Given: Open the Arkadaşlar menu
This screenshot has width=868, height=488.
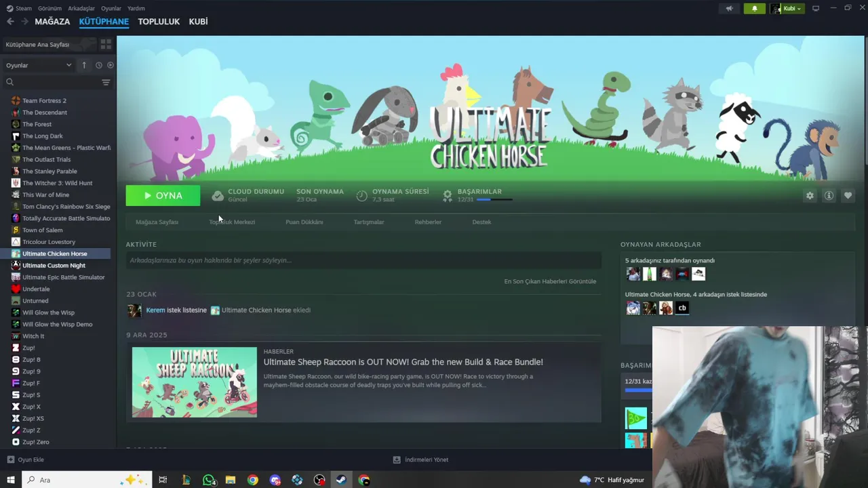Looking at the screenshot, I should click(81, 8).
